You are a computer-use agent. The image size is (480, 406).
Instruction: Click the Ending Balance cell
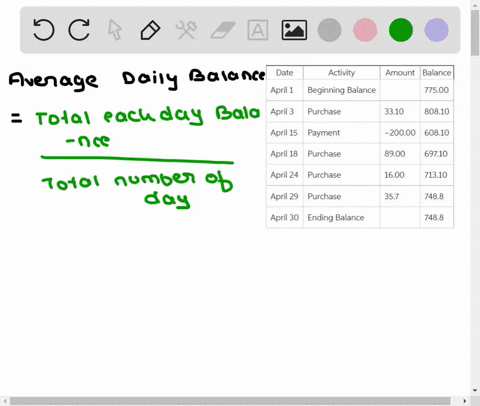pyautogui.click(x=342, y=217)
